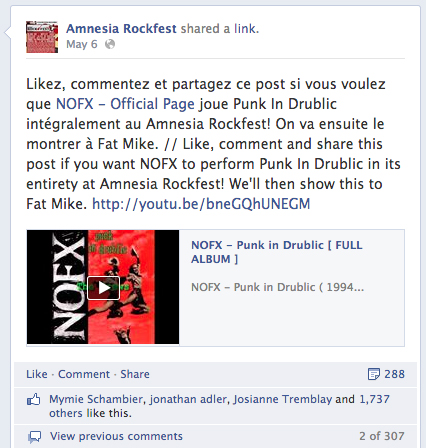Open Josianne Tremblay's profile
Screen dimensions: 426x448
282,399
